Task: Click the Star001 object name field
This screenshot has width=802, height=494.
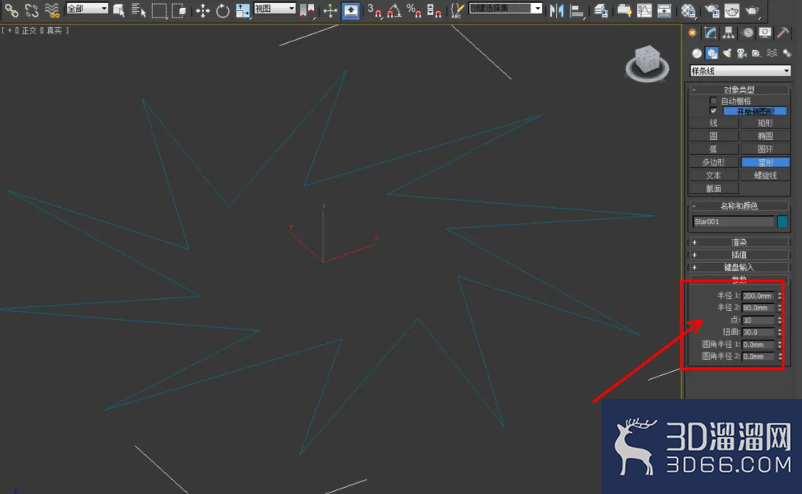Action: pyautogui.click(x=733, y=221)
